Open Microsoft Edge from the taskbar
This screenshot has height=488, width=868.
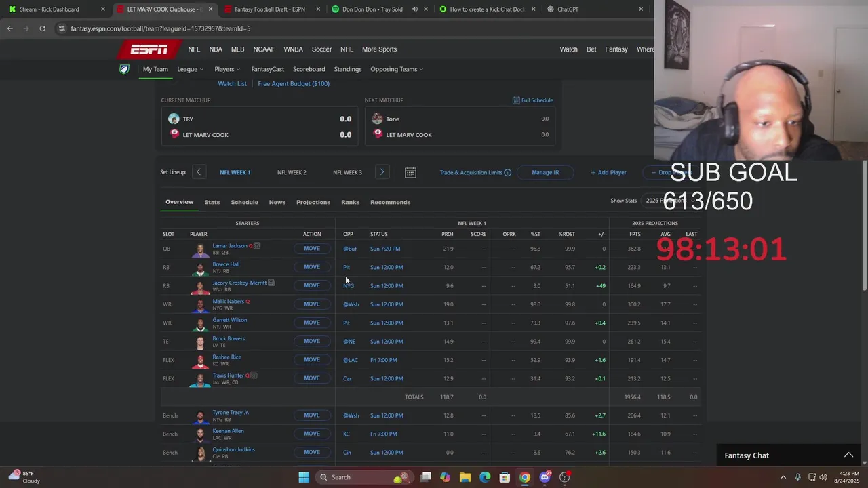pos(485,477)
